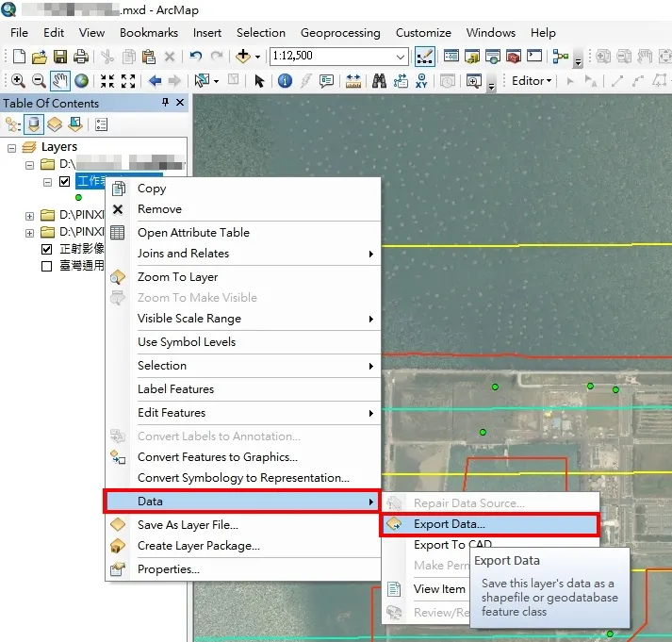Enable the 臺灣通用 layer checkbox

click(47, 266)
